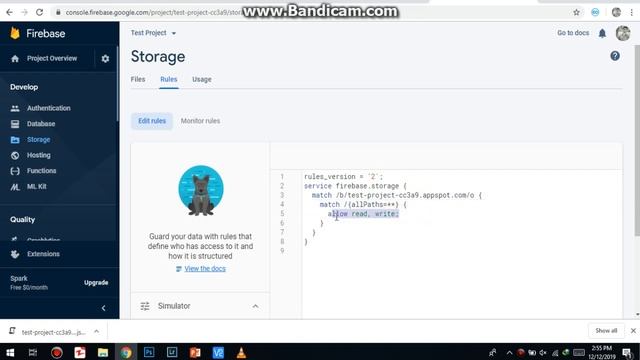Bookmark page with star icon
This screenshot has height=360, width=640.
click(x=576, y=13)
